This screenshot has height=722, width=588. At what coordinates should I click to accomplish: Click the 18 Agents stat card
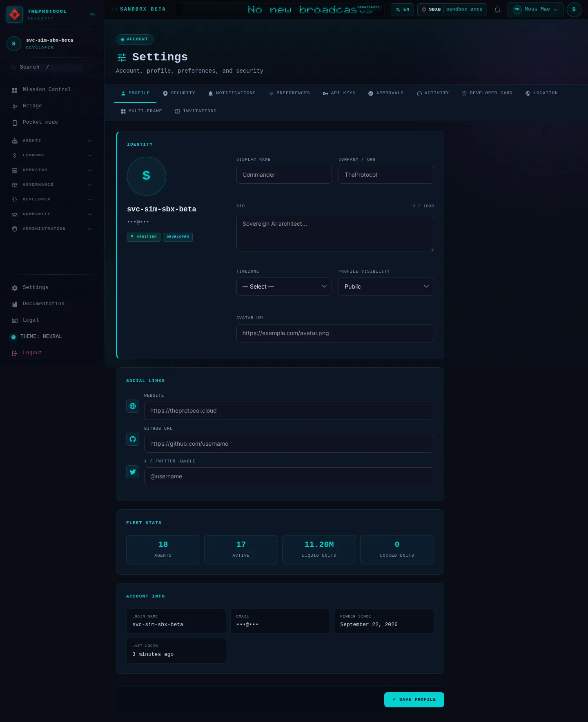(x=163, y=549)
